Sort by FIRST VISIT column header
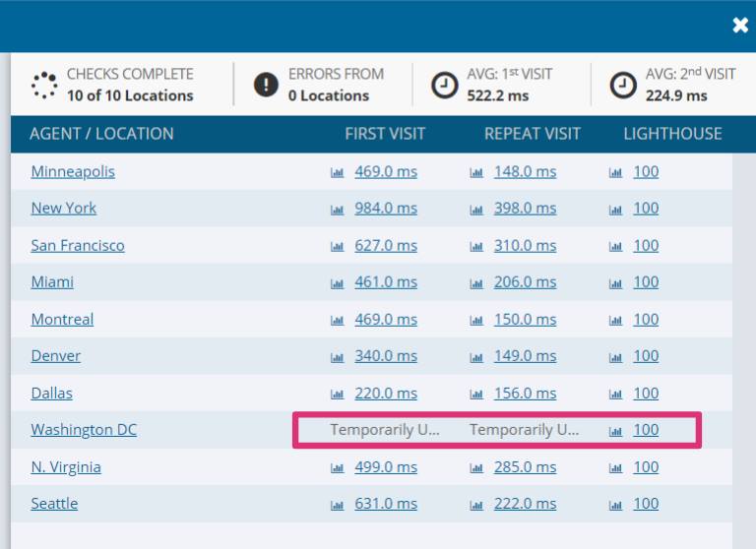756x549 pixels. pyautogui.click(x=386, y=134)
